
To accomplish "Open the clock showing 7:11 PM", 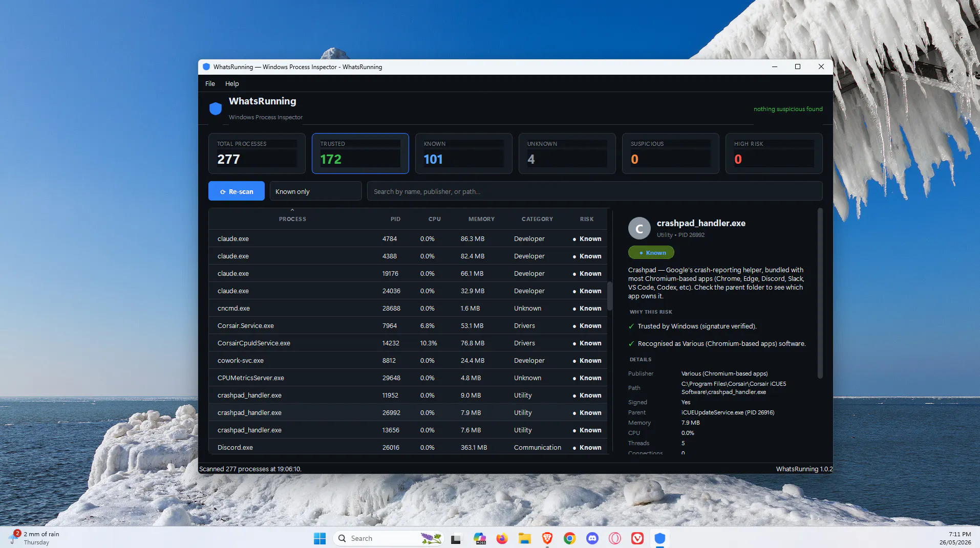I will pyautogui.click(x=955, y=538).
